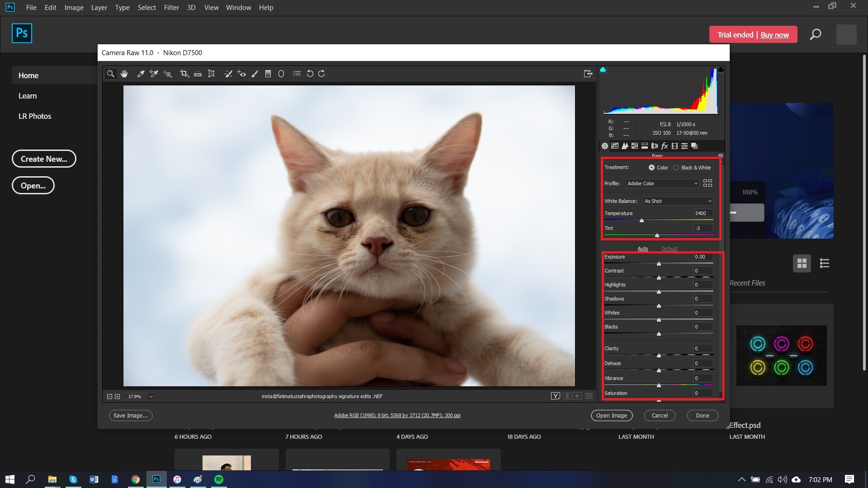The width and height of the screenshot is (868, 488).
Task: Open the Lens Corrections panel tab
Action: click(654, 146)
